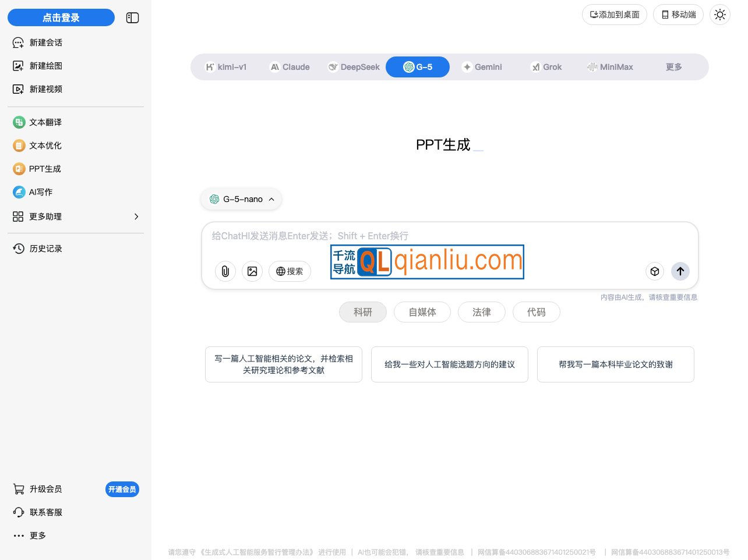Open 历史记录 history
Viewport: 748px width, 560px height.
pos(45,249)
